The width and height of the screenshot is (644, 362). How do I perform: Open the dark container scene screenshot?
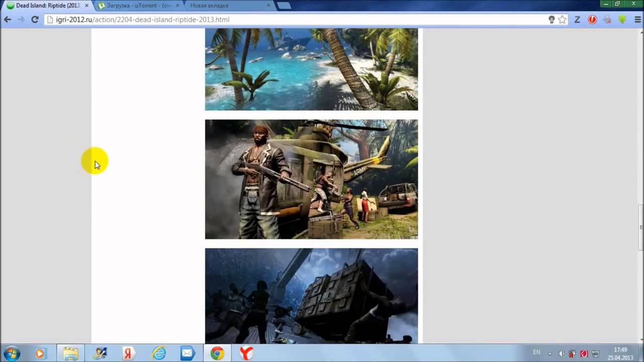click(x=311, y=296)
